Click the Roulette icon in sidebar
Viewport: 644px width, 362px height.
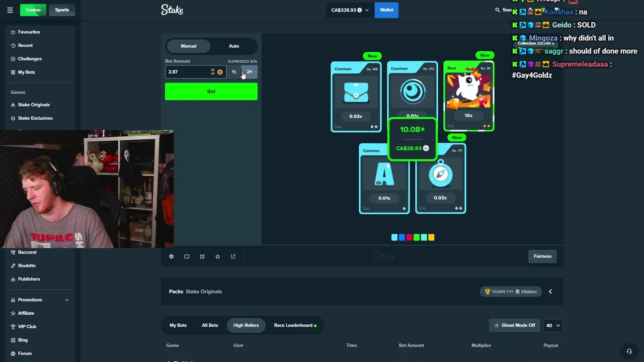pos(13,265)
